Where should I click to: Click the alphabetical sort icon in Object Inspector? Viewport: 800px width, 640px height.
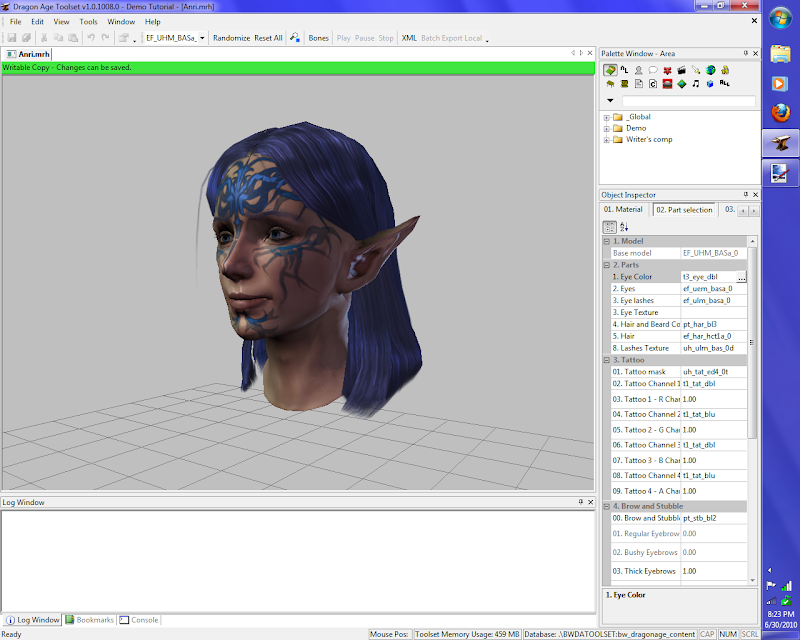point(624,227)
